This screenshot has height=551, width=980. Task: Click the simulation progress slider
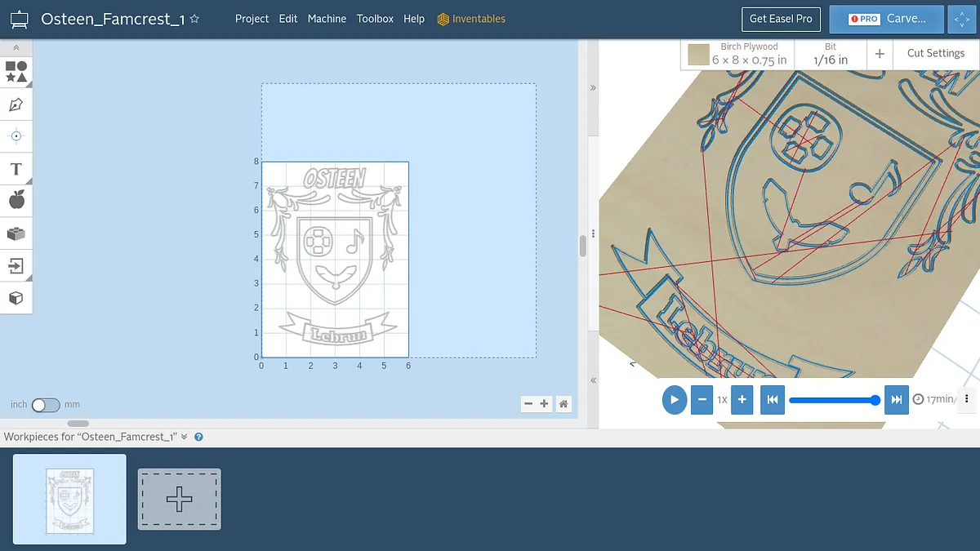(x=834, y=400)
